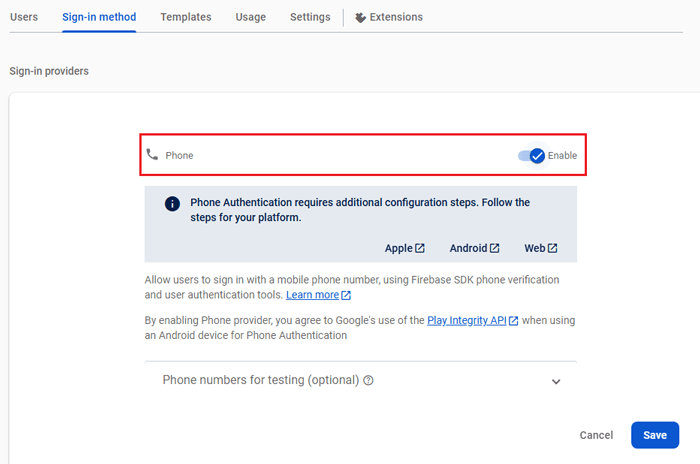Viewport: 700px width, 464px height.
Task: Cancel the phone provider changes
Action: click(596, 435)
